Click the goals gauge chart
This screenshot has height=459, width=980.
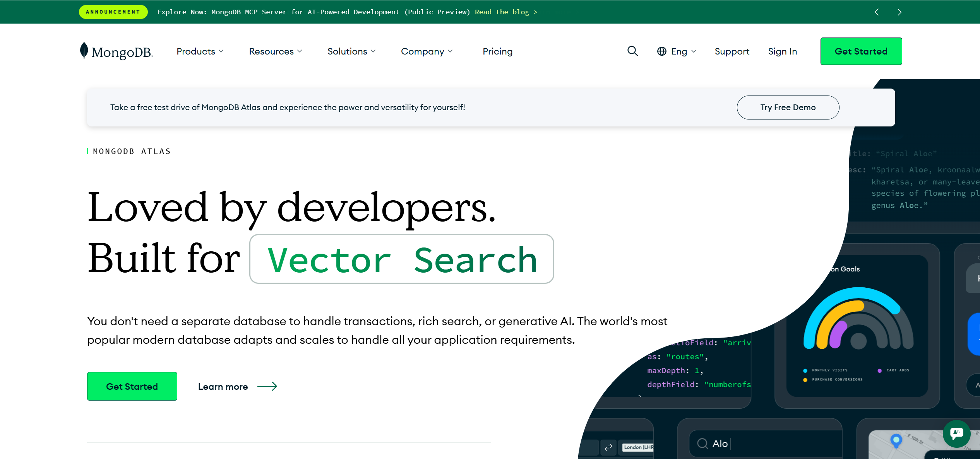(x=858, y=319)
